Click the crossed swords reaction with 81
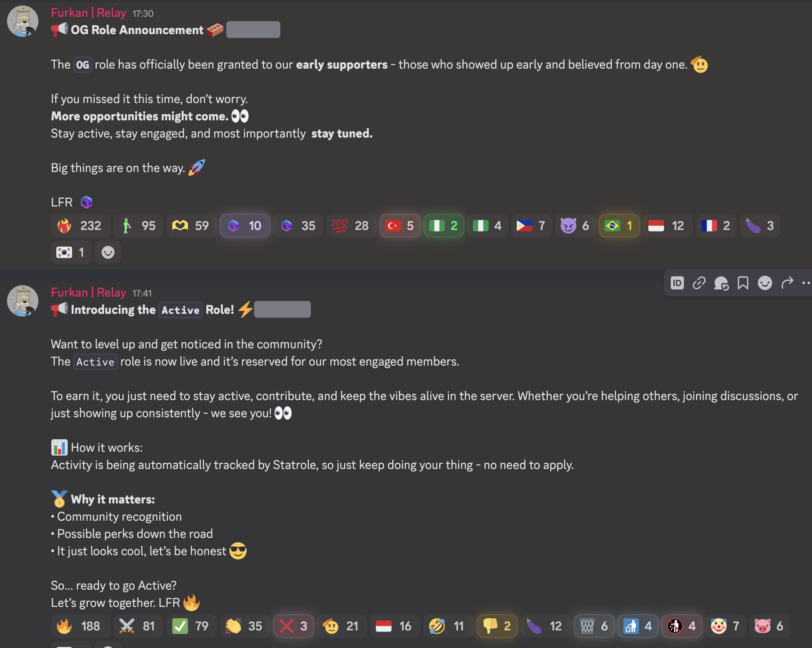This screenshot has height=648, width=812. pos(138,626)
